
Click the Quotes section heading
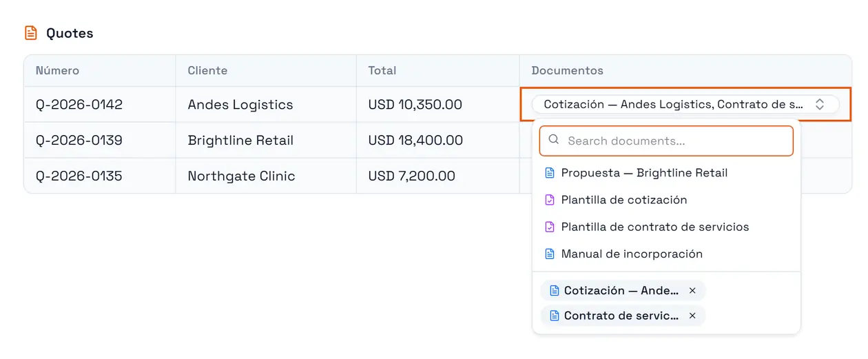(x=70, y=33)
